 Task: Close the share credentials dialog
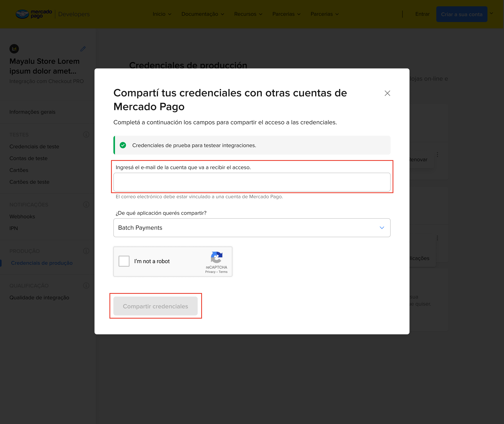point(387,93)
